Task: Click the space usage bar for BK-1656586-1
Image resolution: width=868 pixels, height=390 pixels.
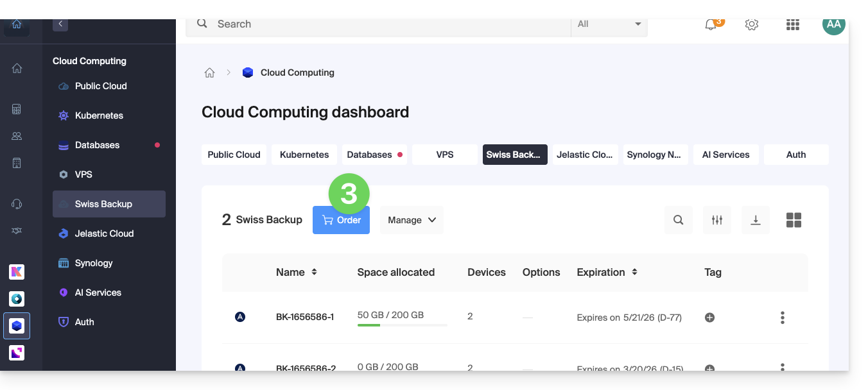Action: point(402,325)
